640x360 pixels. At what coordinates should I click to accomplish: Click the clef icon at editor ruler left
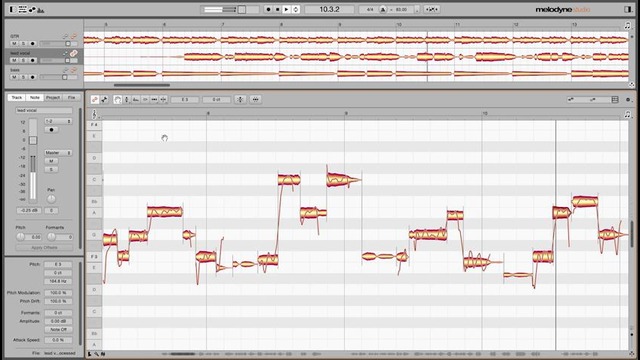coord(94,115)
